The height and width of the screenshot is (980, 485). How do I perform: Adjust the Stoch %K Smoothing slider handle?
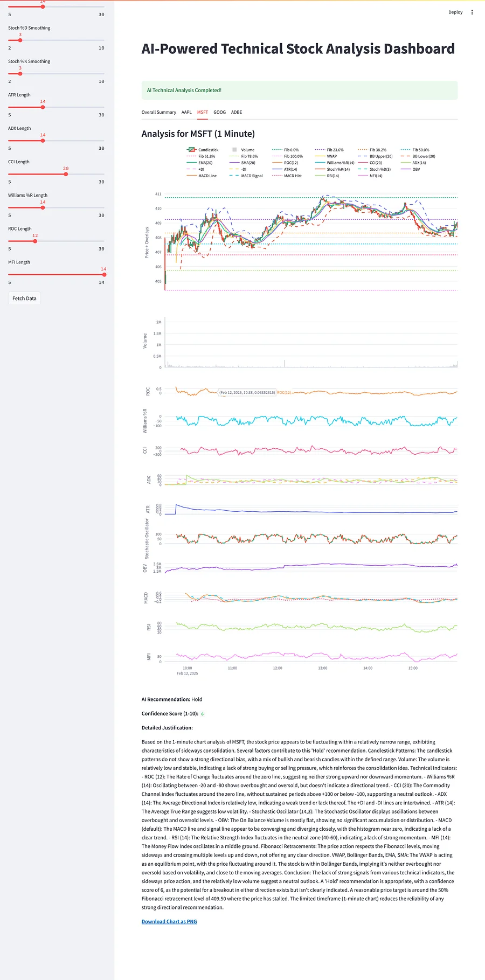coord(20,74)
